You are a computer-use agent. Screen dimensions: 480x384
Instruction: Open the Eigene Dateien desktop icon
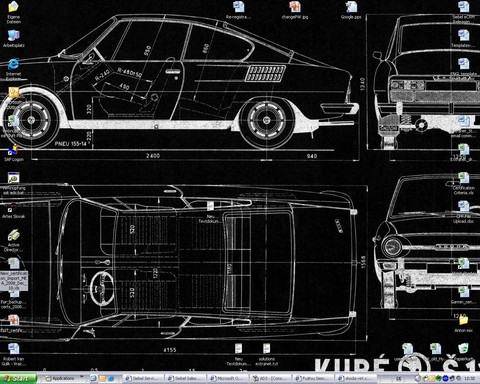click(x=14, y=12)
